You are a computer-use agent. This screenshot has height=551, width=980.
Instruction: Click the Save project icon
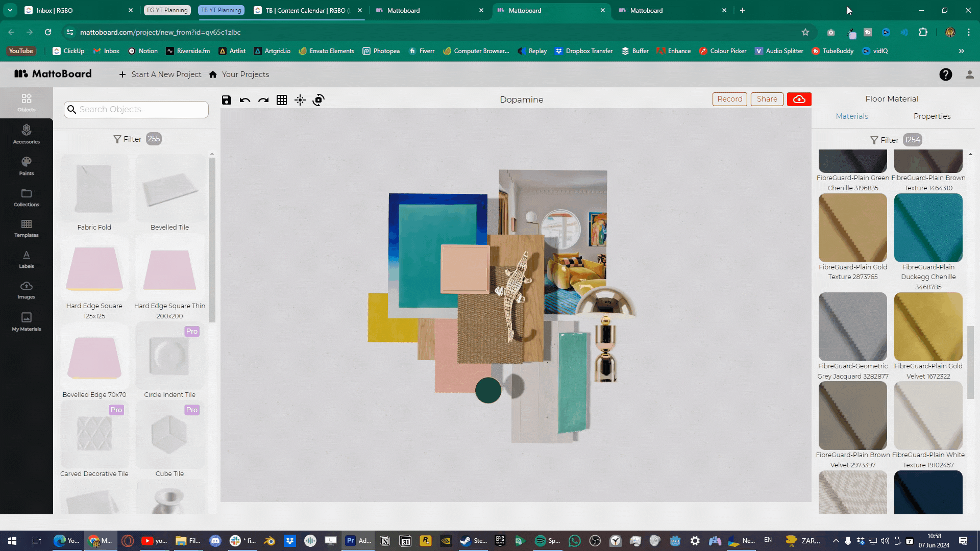coord(226,100)
